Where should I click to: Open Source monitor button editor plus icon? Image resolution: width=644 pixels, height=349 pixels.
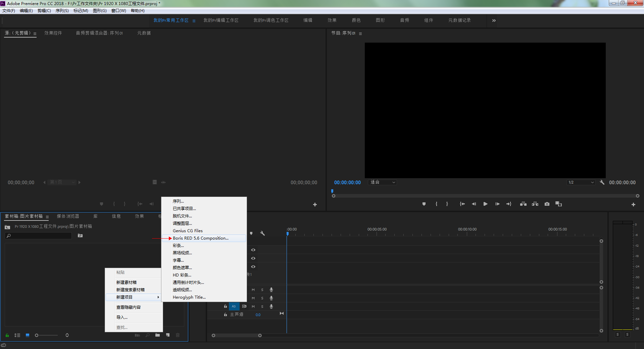315,204
